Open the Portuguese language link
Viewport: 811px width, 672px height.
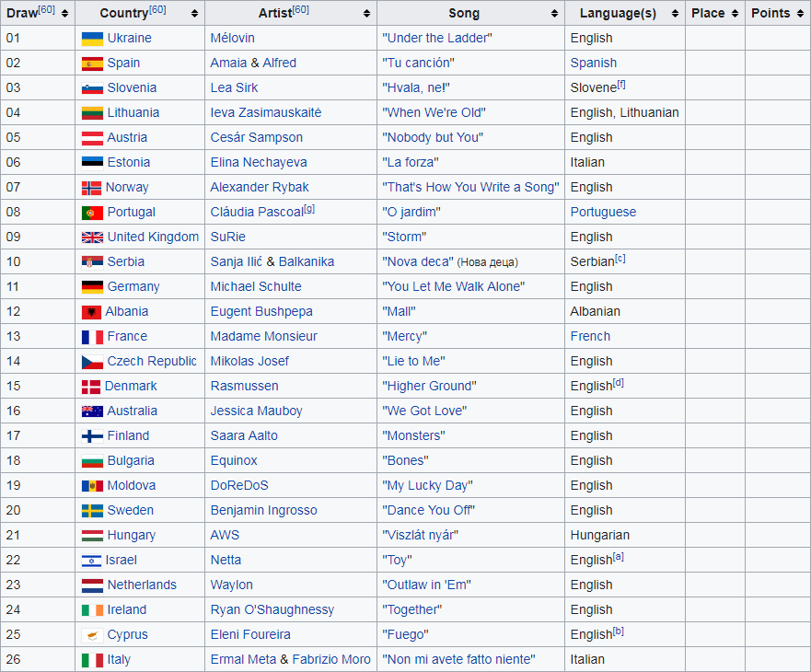(603, 212)
